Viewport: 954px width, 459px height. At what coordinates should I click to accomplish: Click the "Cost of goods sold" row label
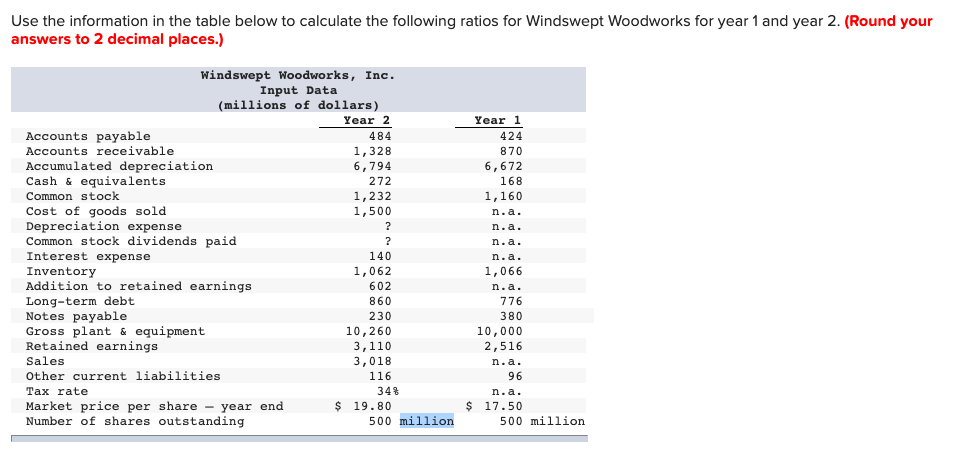point(96,211)
